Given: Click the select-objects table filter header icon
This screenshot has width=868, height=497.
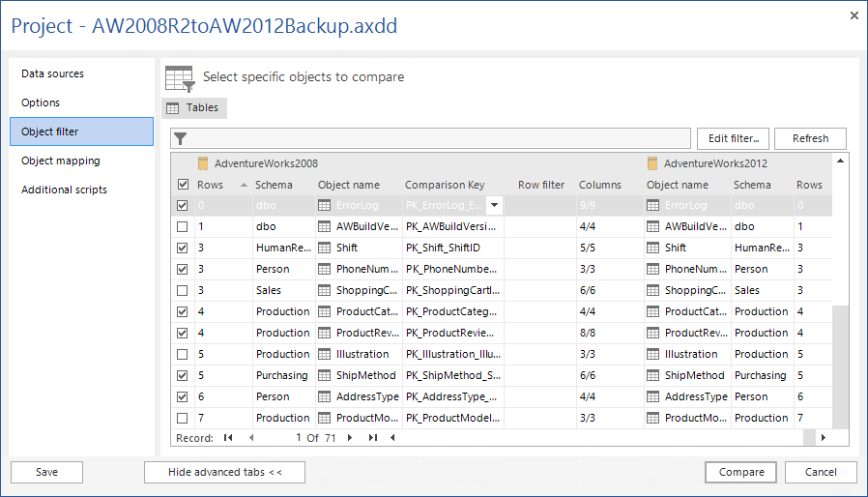Looking at the screenshot, I should tap(180, 78).
